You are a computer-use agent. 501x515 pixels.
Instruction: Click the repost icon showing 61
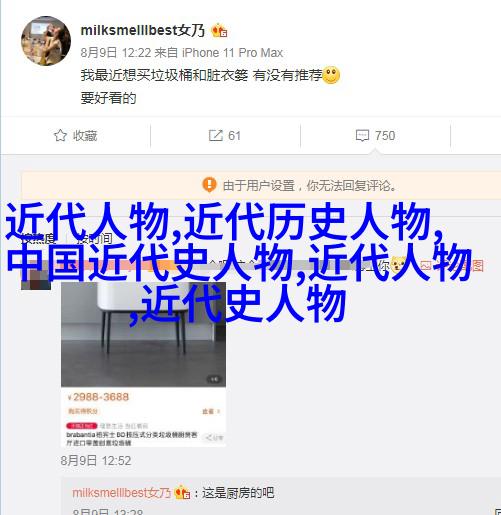[x=216, y=135]
